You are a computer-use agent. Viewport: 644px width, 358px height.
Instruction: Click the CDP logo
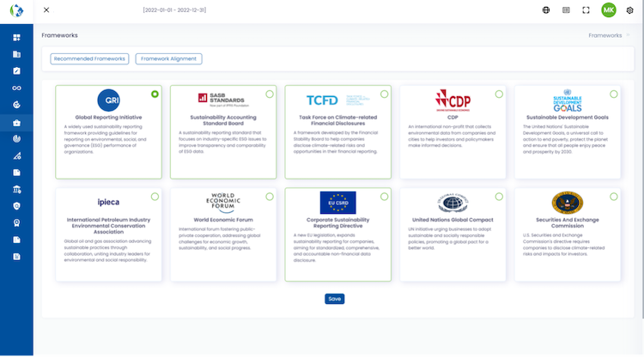point(453,100)
